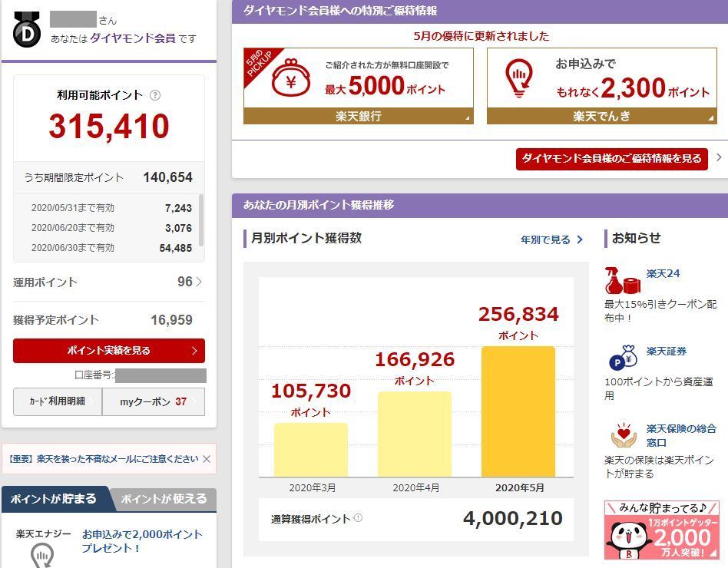Open myクーポン 37 button
Screen dimensions: 728x568
pyautogui.click(x=154, y=401)
